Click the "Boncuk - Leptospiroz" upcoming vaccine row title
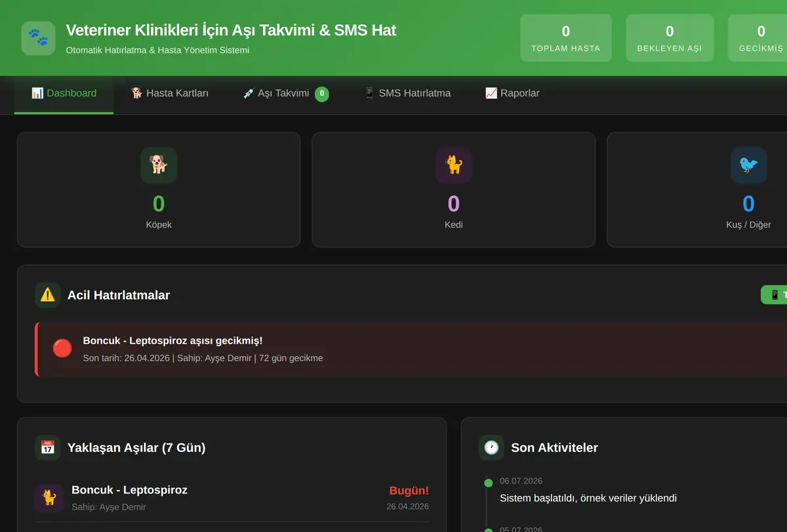The width and height of the screenshot is (787, 532). coord(129,490)
